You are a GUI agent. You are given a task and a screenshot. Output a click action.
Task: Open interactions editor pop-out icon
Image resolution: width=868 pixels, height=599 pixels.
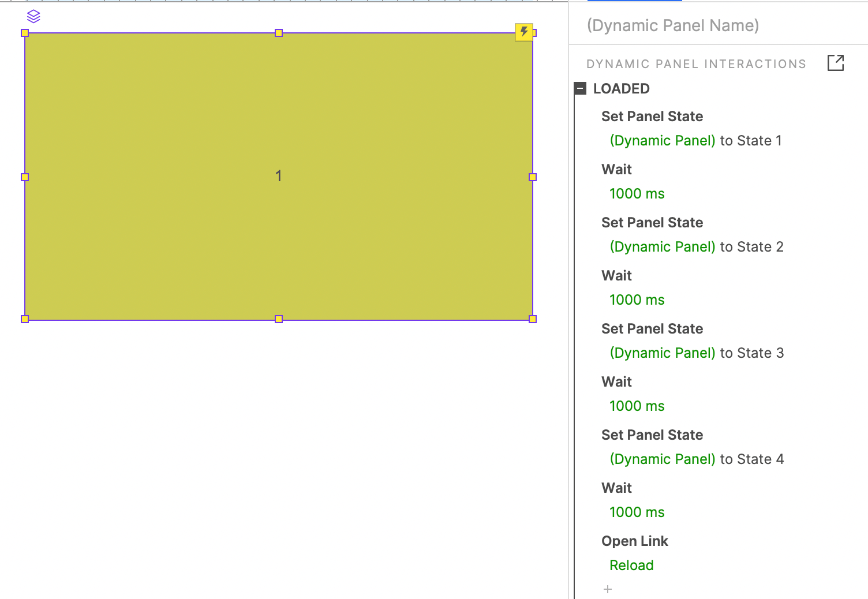[835, 63]
